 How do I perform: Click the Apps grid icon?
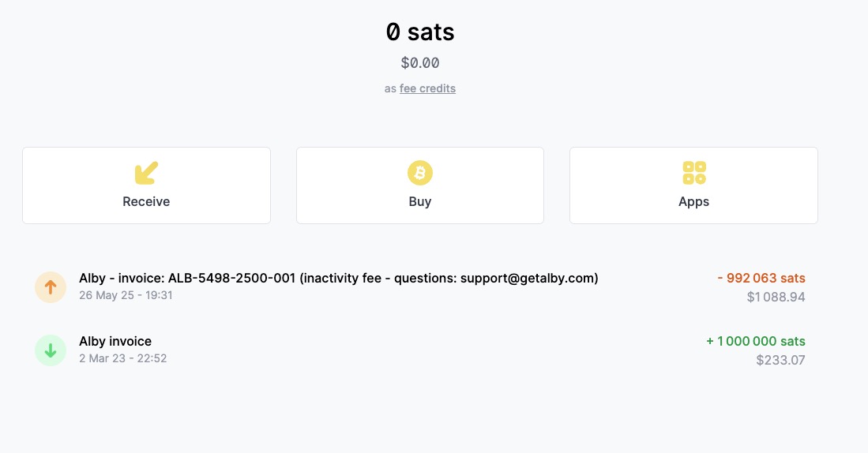693,173
